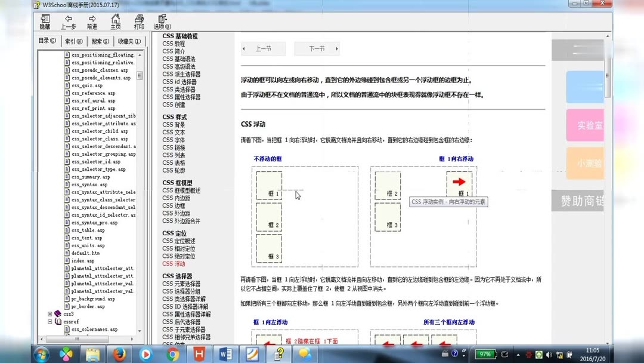Click the network icon in the system tray

[559, 355]
